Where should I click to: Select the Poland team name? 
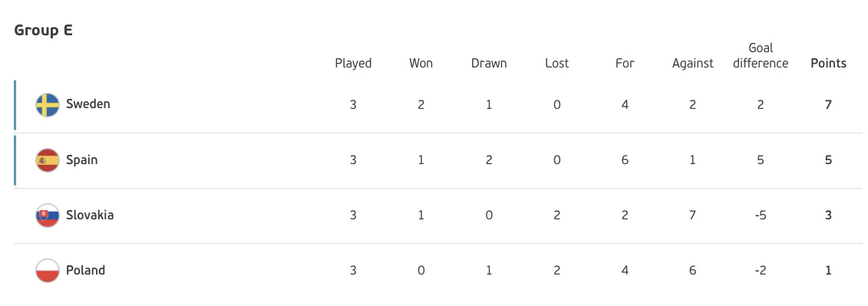click(x=85, y=271)
